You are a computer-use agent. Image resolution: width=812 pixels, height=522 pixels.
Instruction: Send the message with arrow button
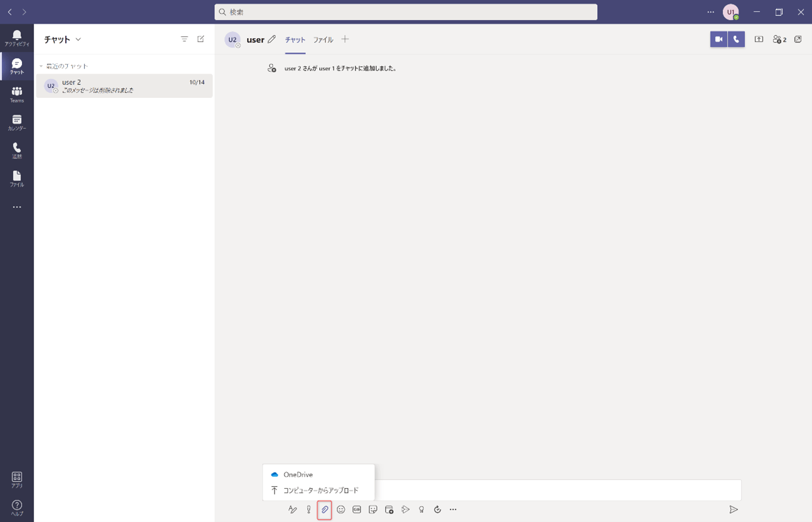(733, 509)
